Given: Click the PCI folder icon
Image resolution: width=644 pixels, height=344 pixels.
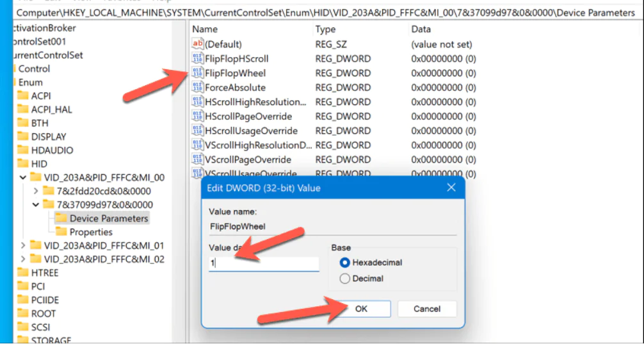Looking at the screenshot, I should click(23, 286).
